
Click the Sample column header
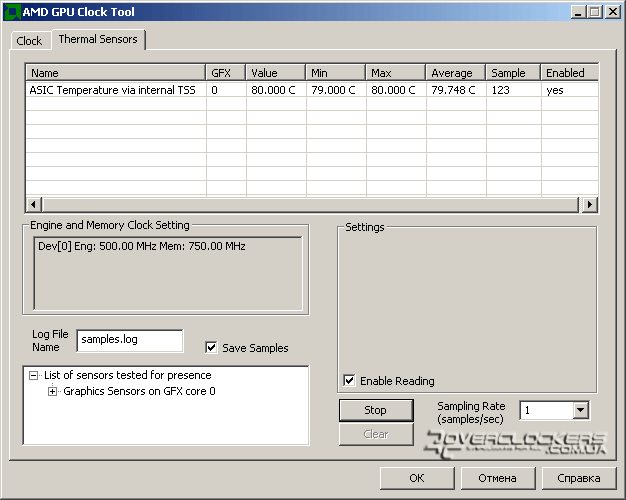tap(513, 73)
